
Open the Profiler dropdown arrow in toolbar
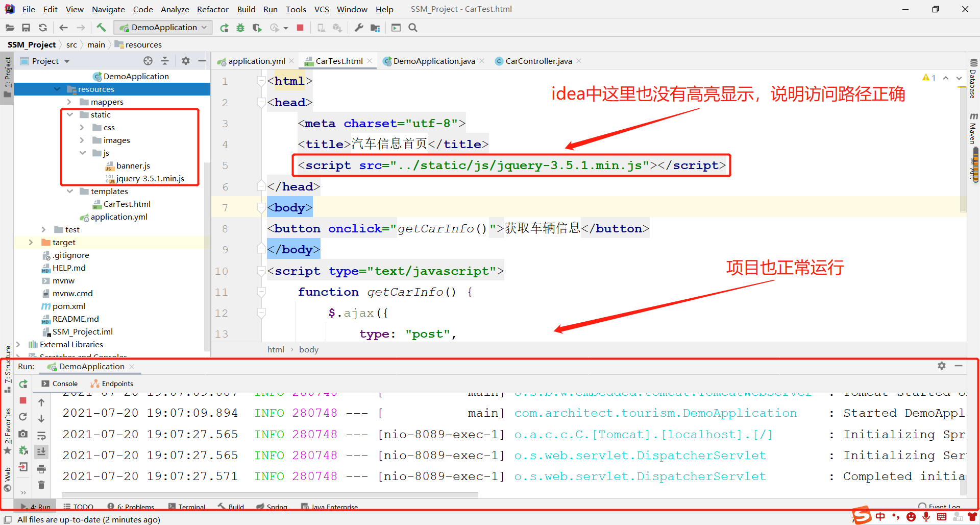pyautogui.click(x=286, y=28)
